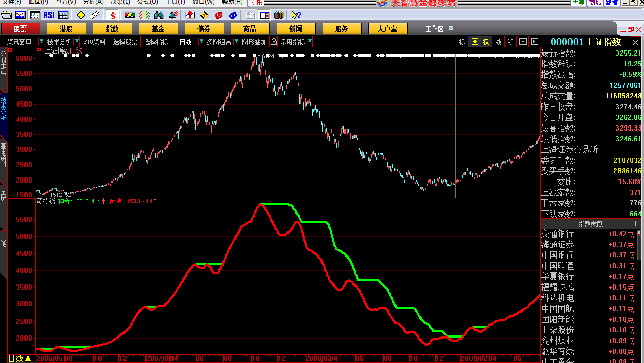This screenshot has width=644, height=363.
Task: Click the yellow four-way arrow icon
Action: pyautogui.click(x=81, y=15)
